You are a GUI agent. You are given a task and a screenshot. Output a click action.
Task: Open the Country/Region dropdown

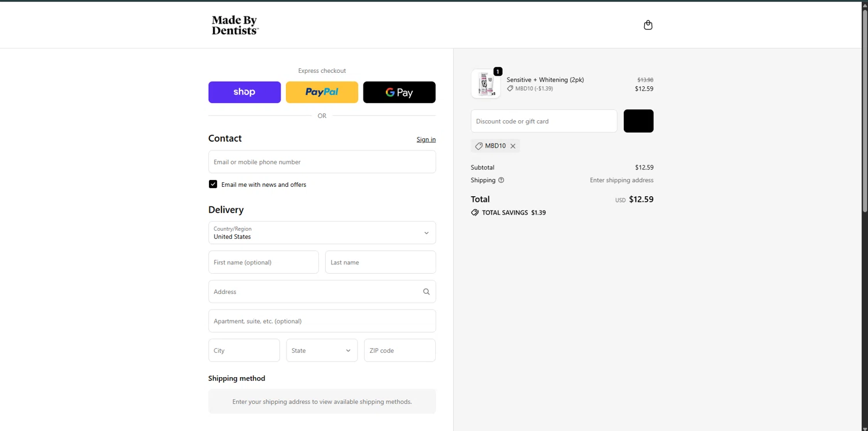(322, 233)
